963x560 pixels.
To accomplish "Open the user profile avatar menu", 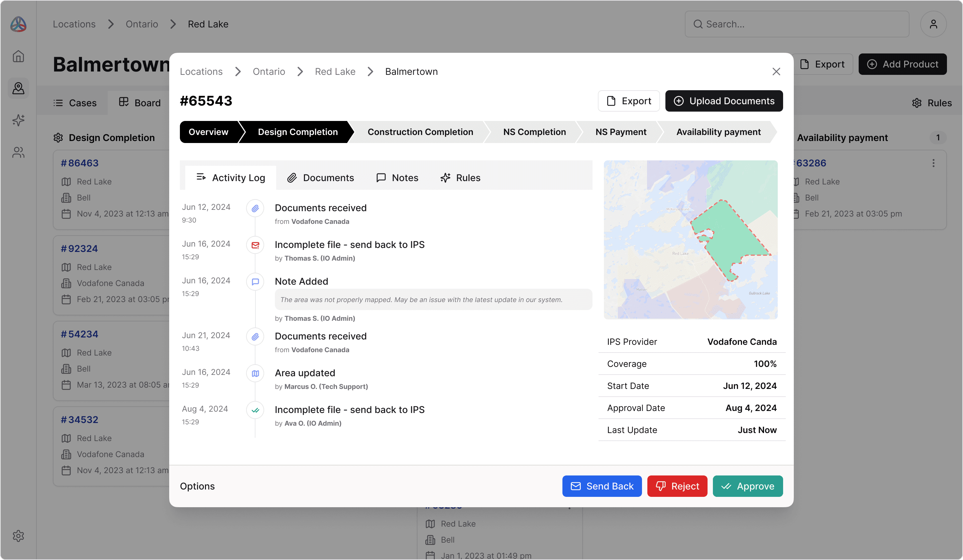I will tap(934, 24).
